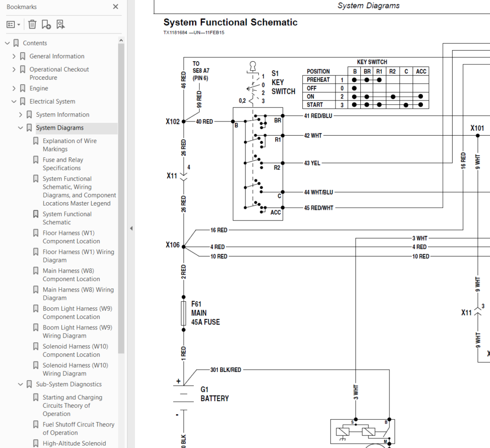Go to Fuse and Relay Specifications
This screenshot has height=448, width=490.
63,164
